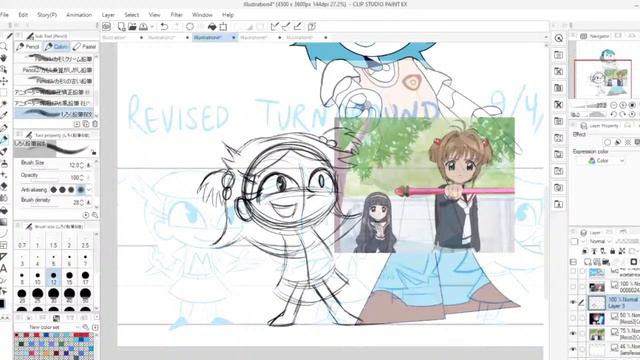Open the Window menu

click(x=202, y=15)
